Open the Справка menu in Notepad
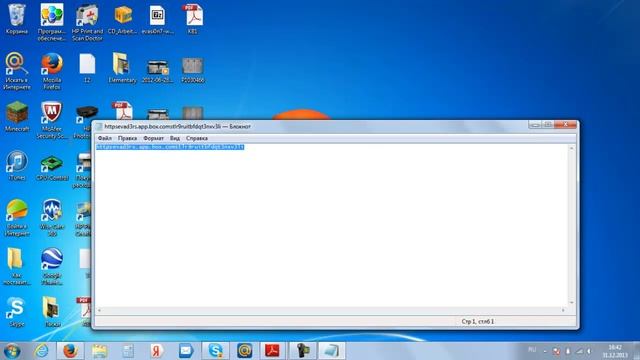Image resolution: width=640 pixels, height=360 pixels. point(197,138)
